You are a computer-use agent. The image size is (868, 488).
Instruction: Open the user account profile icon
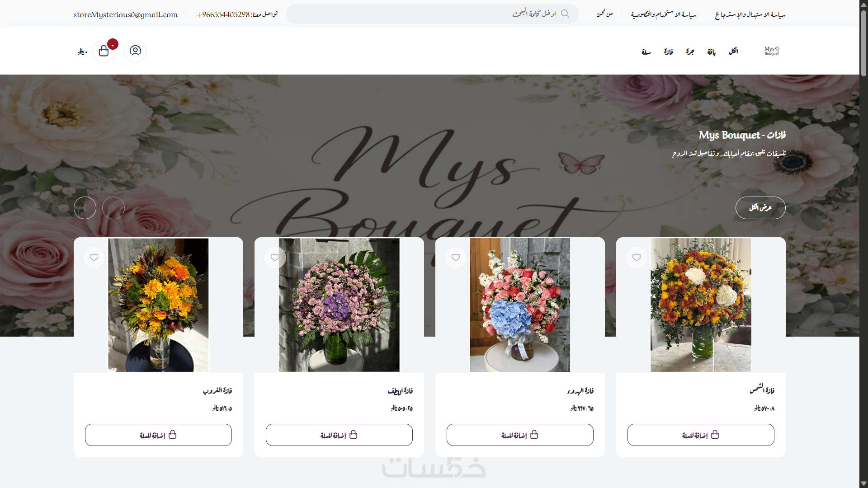tap(135, 51)
